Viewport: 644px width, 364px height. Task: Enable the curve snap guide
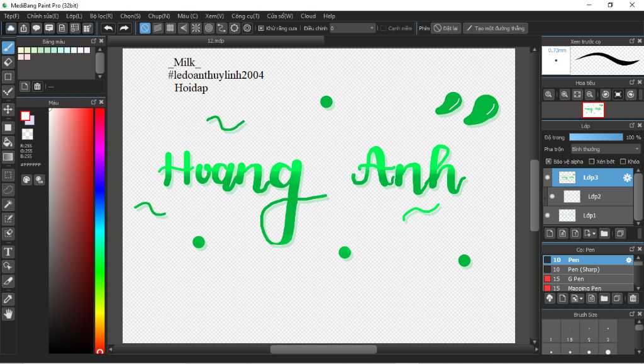coord(221,28)
